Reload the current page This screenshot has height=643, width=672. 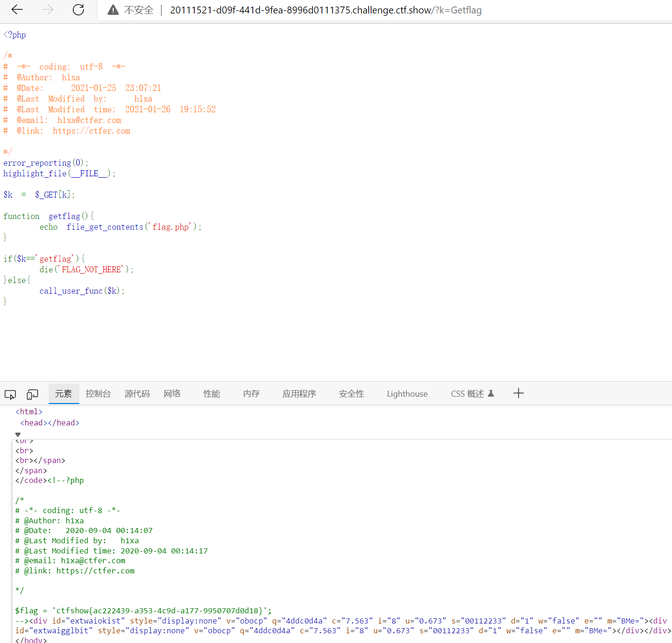(x=78, y=10)
